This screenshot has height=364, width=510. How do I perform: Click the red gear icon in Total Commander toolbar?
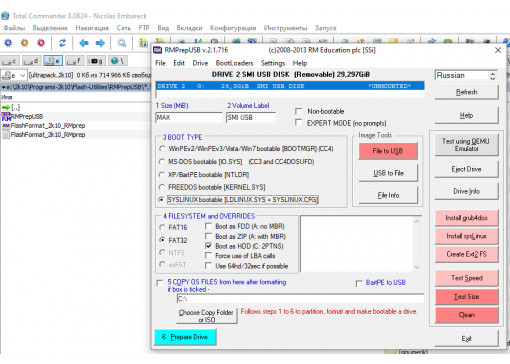(x=41, y=43)
